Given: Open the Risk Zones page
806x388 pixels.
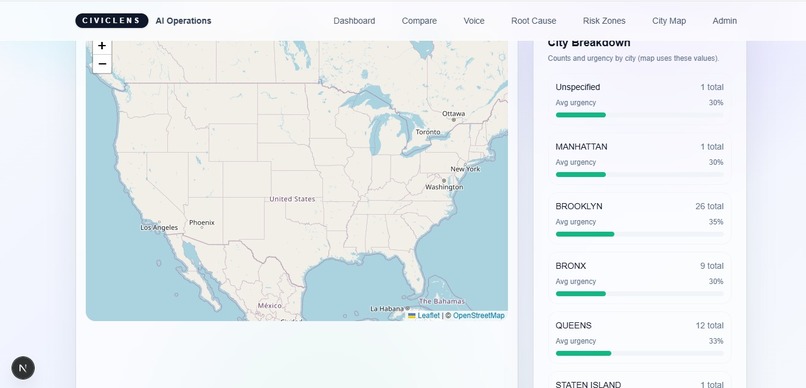Looking at the screenshot, I should [x=604, y=21].
